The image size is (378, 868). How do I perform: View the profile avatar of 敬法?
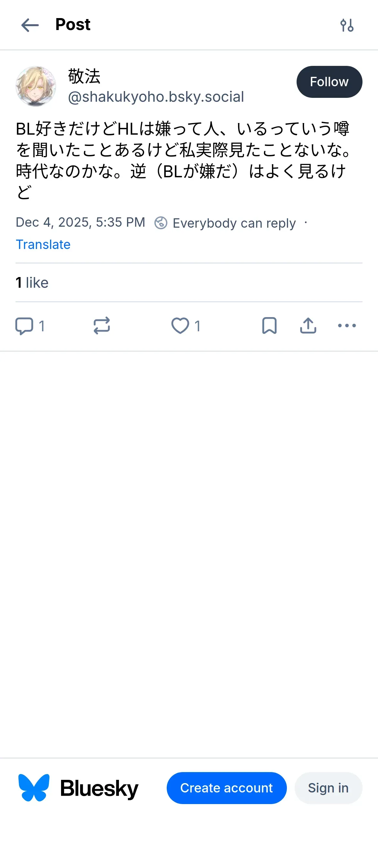(36, 86)
